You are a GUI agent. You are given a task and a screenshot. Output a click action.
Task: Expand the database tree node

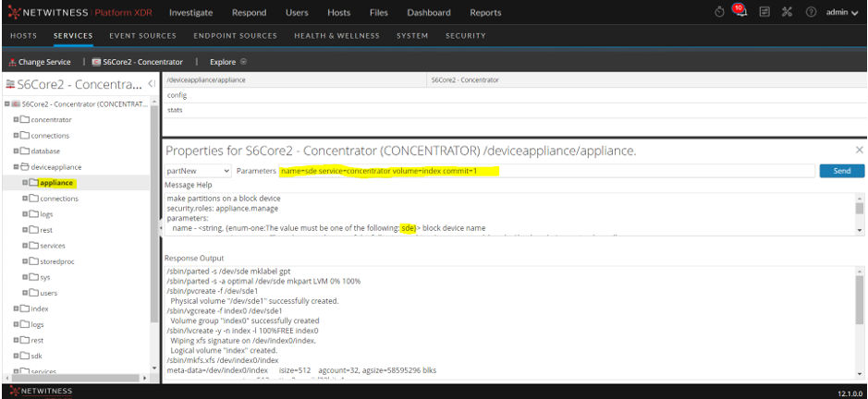pyautogui.click(x=17, y=151)
